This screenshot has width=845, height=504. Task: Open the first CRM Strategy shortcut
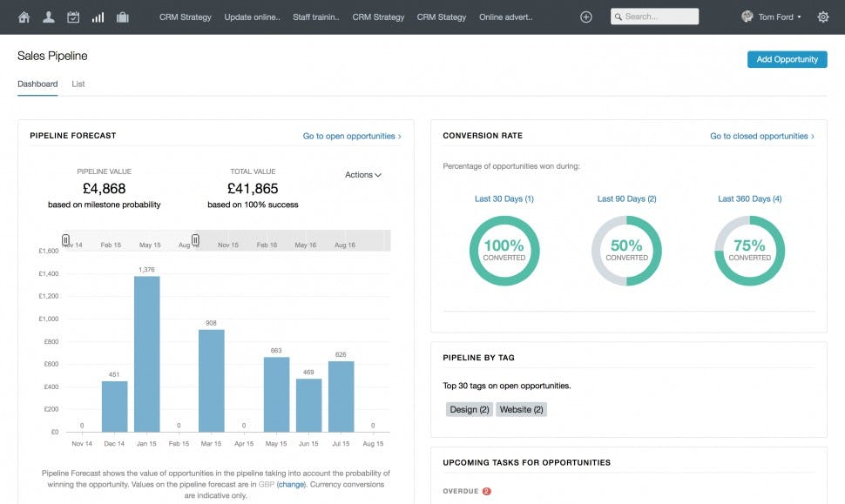(x=186, y=17)
